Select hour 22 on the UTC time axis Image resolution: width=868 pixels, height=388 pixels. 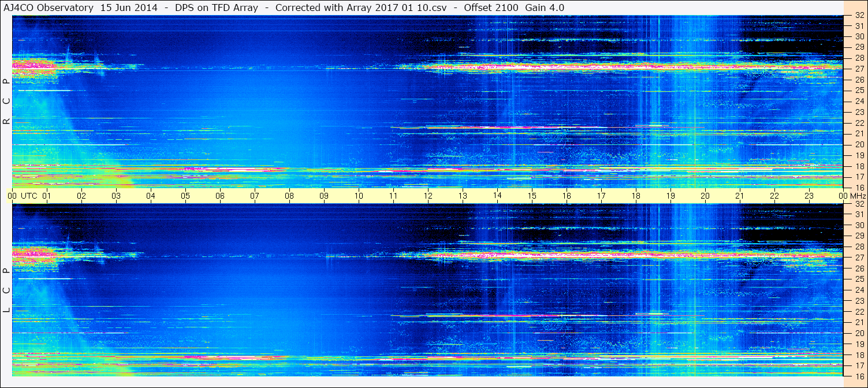pyautogui.click(x=774, y=196)
